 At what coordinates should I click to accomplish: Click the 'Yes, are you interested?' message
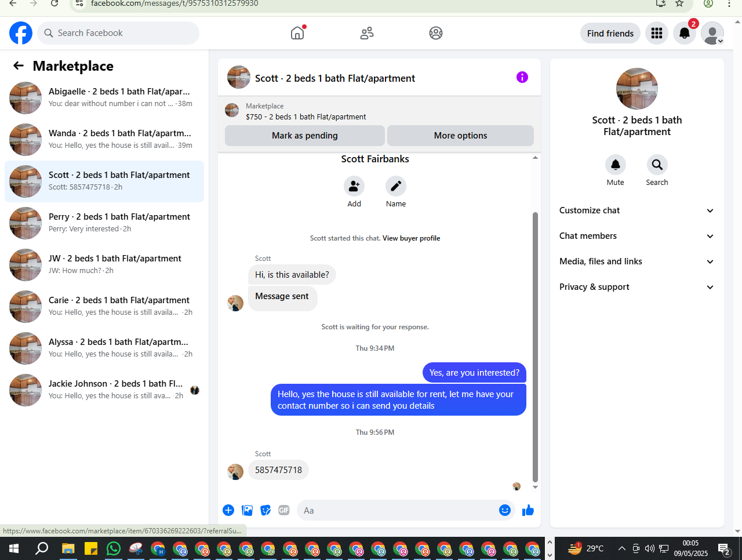pos(474,373)
